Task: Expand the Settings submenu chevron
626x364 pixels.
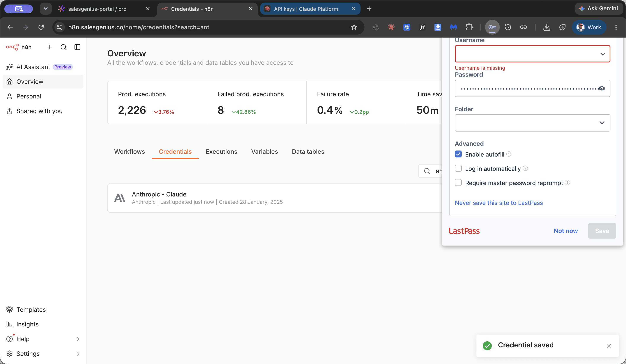Action: coord(78,354)
